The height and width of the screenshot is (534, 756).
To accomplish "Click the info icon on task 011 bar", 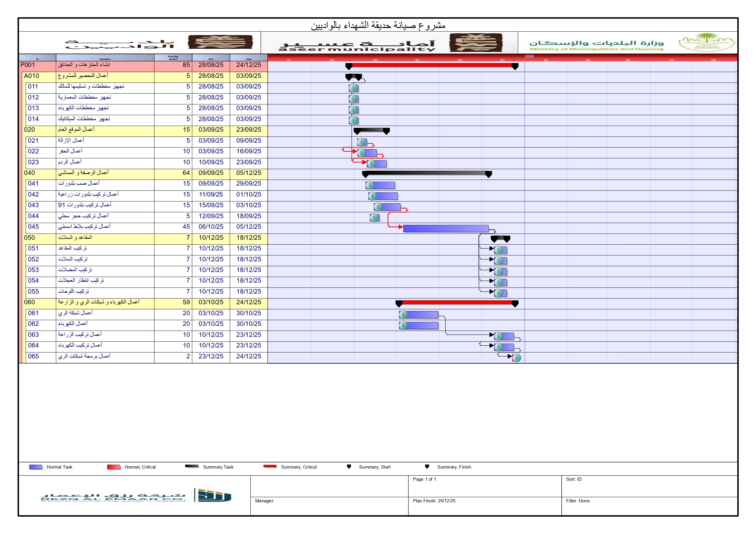I will (x=353, y=88).
